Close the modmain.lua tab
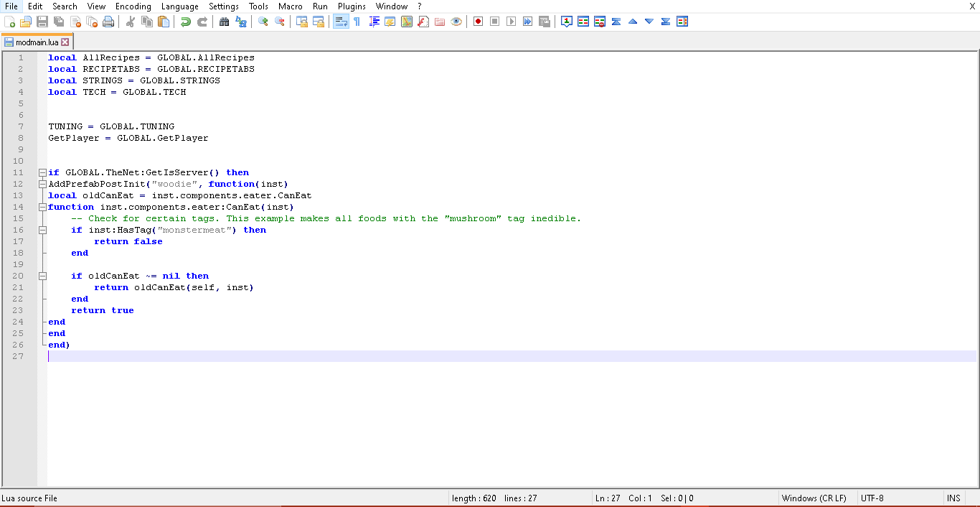Image resolution: width=980 pixels, height=507 pixels. 65,42
